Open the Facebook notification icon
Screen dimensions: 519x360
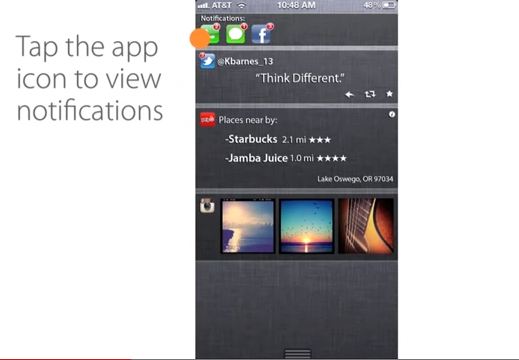(x=261, y=34)
